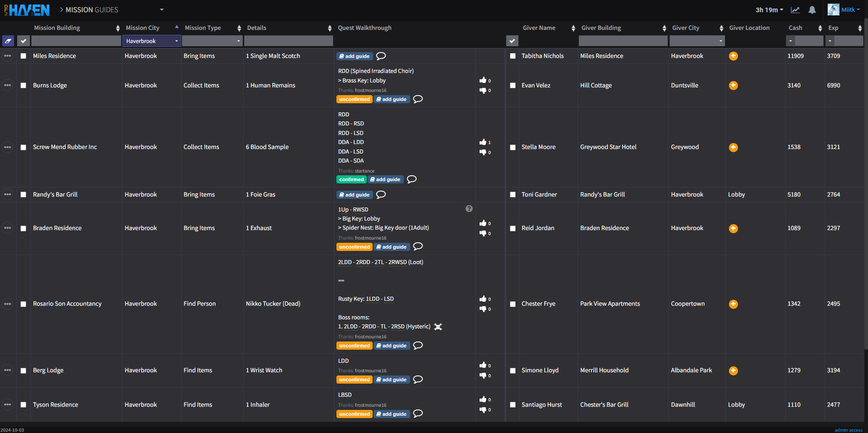The width and height of the screenshot is (868, 433).
Task: Expand the Mission Type filter dropdown
Action: [212, 41]
